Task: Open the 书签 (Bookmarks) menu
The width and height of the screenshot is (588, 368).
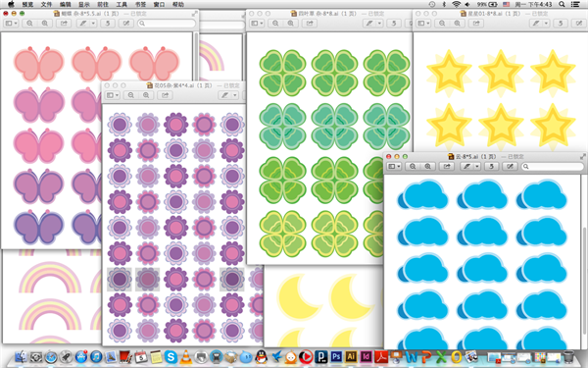Action: click(140, 5)
